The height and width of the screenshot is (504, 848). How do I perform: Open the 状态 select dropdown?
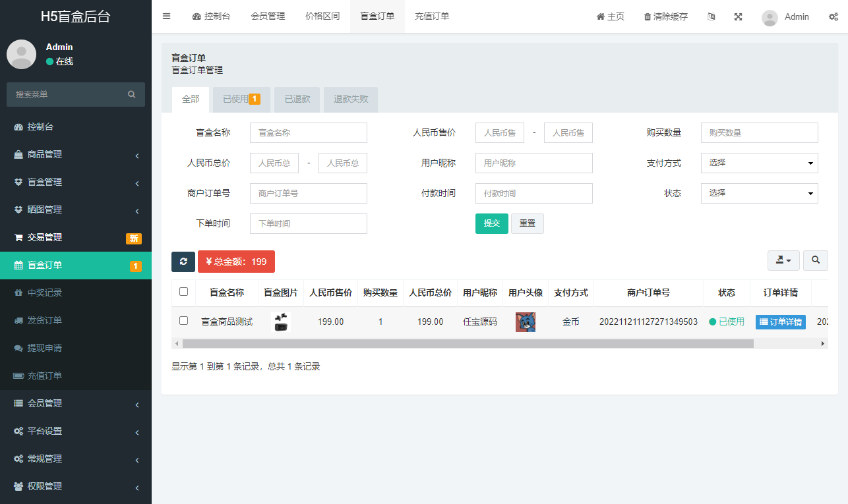point(759,193)
